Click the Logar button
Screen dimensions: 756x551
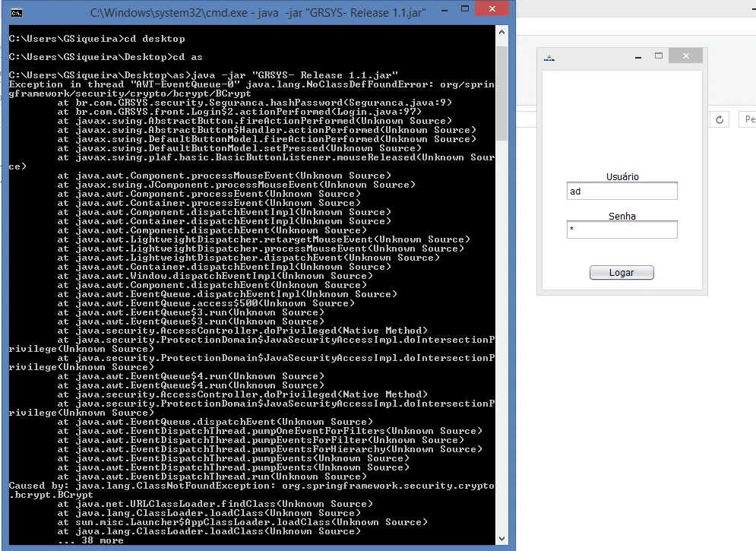[x=622, y=272]
